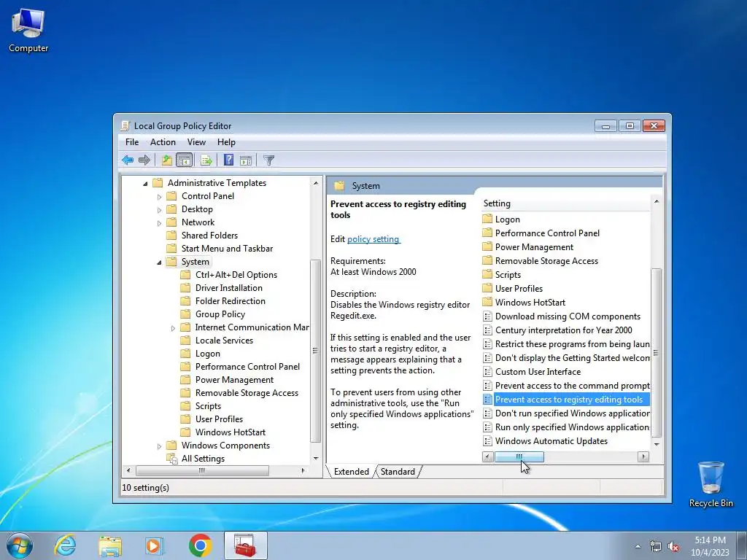Click scroll-left arrow of settings list scrollbar
Screen dimensions: 747x560
487,456
